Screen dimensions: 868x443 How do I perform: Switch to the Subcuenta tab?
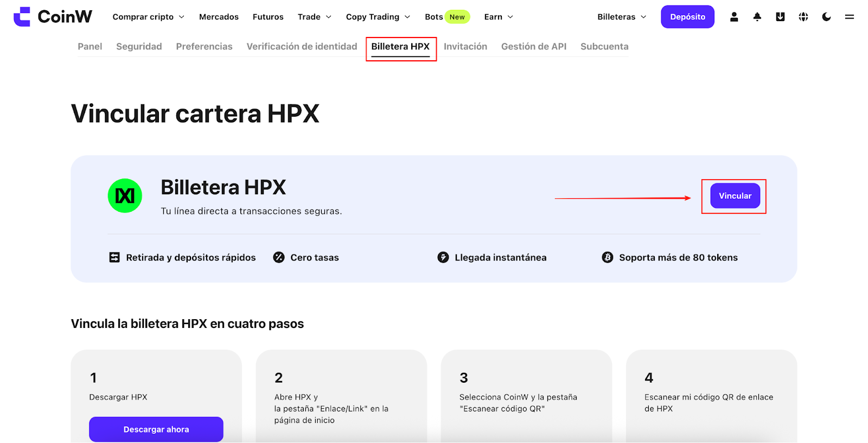604,47
